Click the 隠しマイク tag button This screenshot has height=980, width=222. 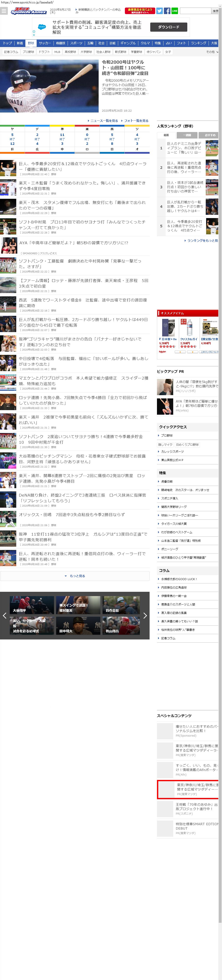[x=165, y=444]
